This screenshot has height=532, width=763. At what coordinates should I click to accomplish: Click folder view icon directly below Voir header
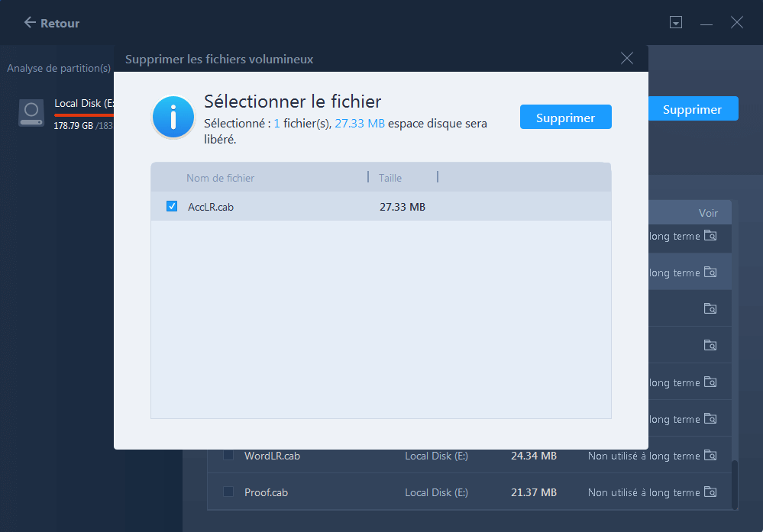710,236
